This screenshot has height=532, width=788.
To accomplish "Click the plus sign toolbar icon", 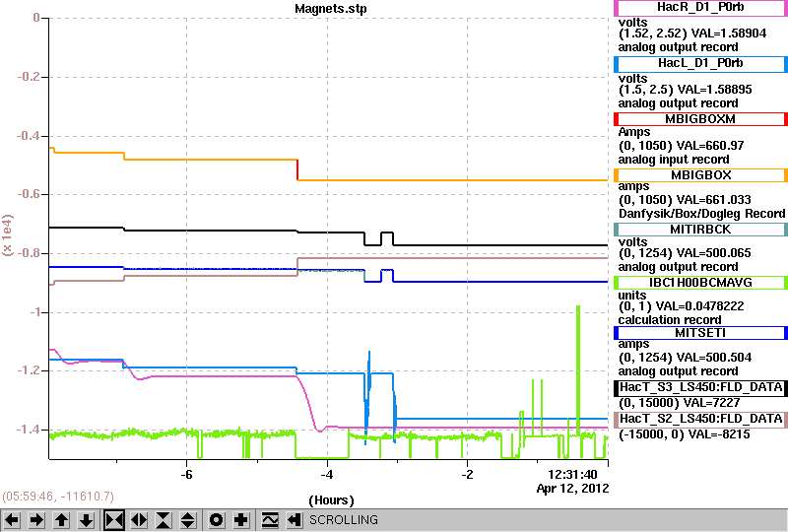I will click(x=241, y=520).
